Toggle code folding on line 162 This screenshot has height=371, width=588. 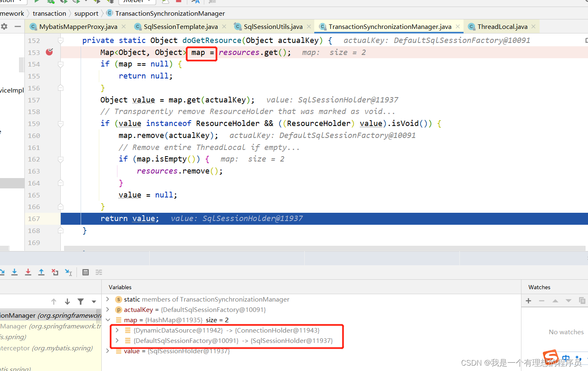[x=61, y=159]
